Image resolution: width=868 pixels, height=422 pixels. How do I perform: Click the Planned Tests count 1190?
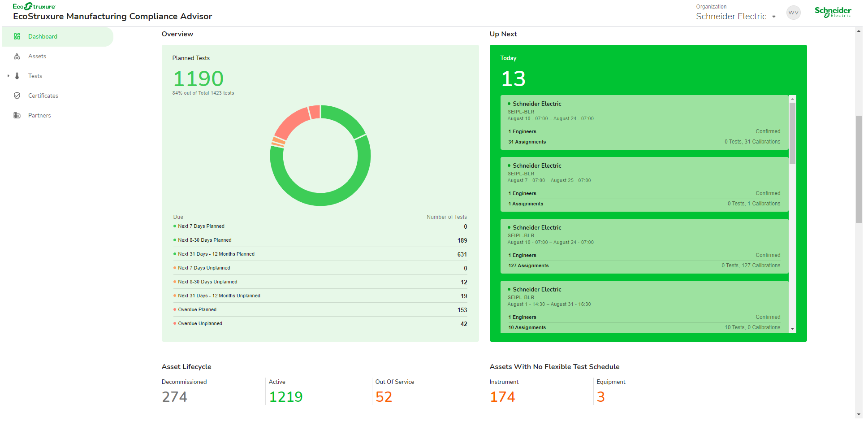coord(199,78)
